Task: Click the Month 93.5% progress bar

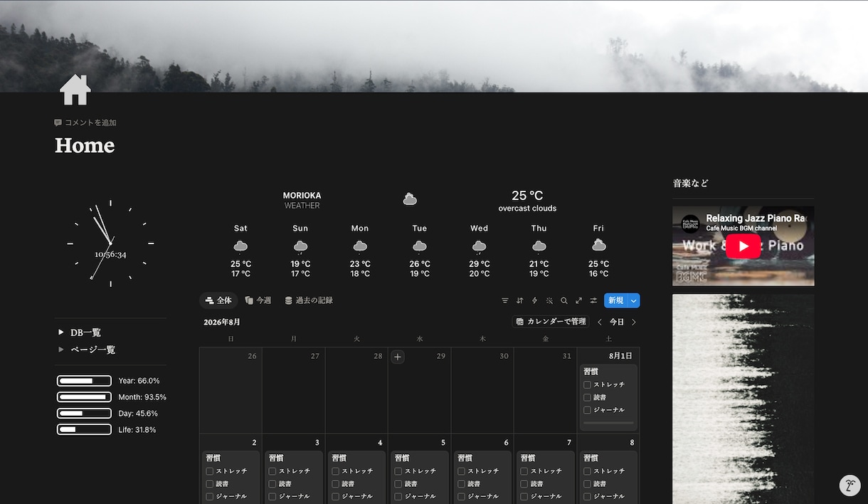Action: click(84, 397)
